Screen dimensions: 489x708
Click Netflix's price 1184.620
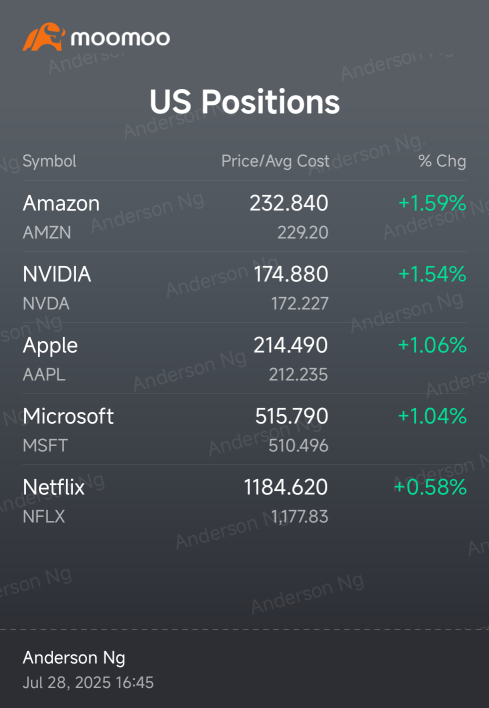(286, 487)
